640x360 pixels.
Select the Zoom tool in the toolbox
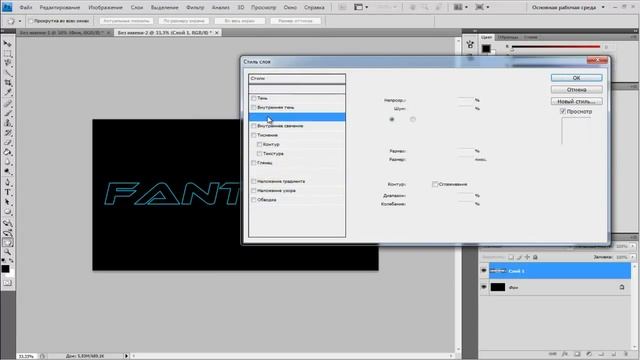pyautogui.click(x=7, y=253)
